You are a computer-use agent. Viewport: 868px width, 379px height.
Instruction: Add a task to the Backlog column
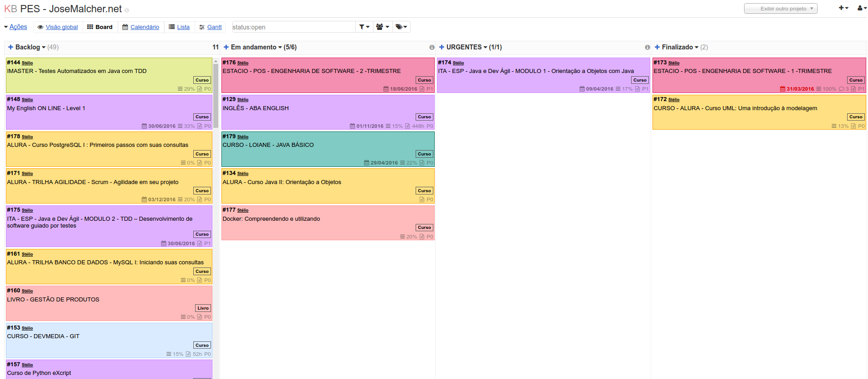(x=10, y=47)
